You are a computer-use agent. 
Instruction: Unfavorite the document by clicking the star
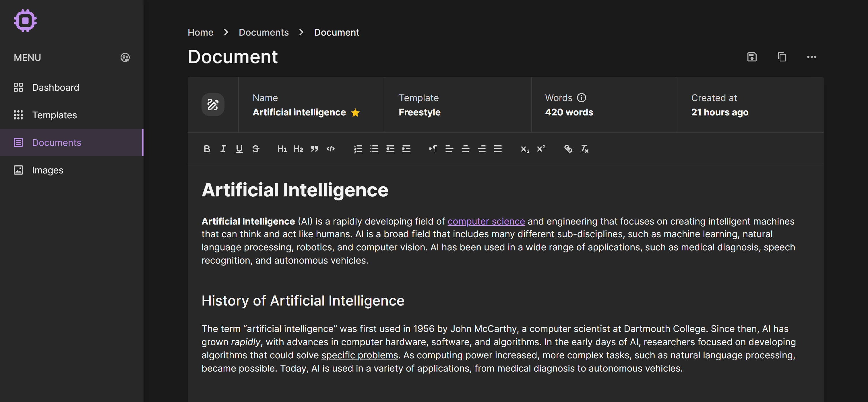356,113
